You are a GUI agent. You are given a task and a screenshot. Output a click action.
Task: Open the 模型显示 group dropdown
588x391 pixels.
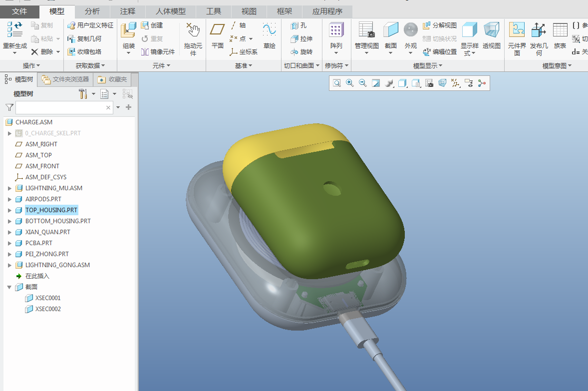(428, 66)
